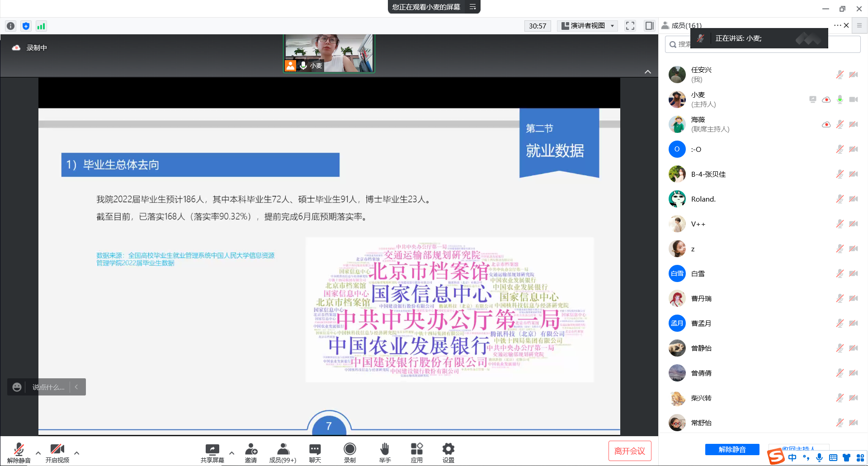Viewport: 868px width, 466px height.
Task: Open Settings (设置) gear
Action: [x=448, y=453]
